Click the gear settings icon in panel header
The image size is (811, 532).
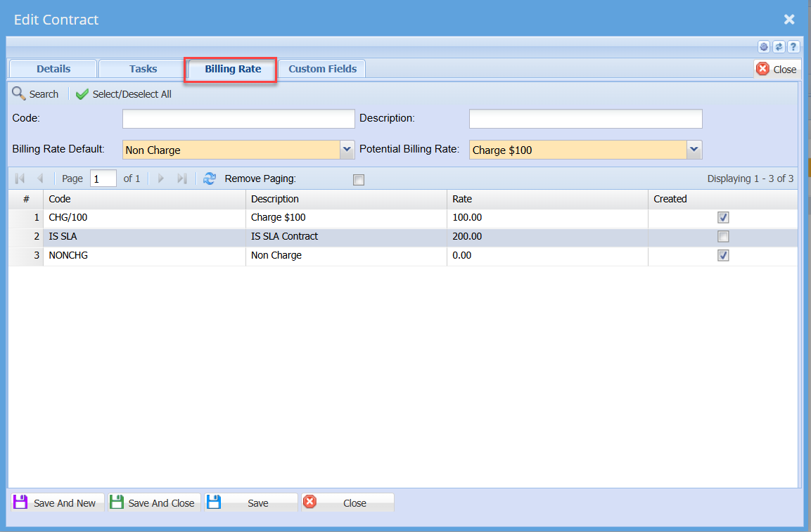pyautogui.click(x=764, y=47)
